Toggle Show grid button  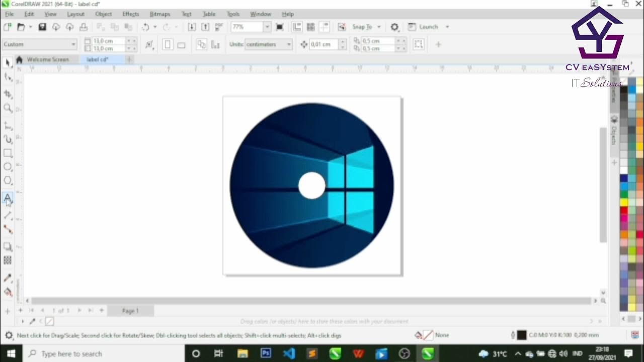(310, 27)
